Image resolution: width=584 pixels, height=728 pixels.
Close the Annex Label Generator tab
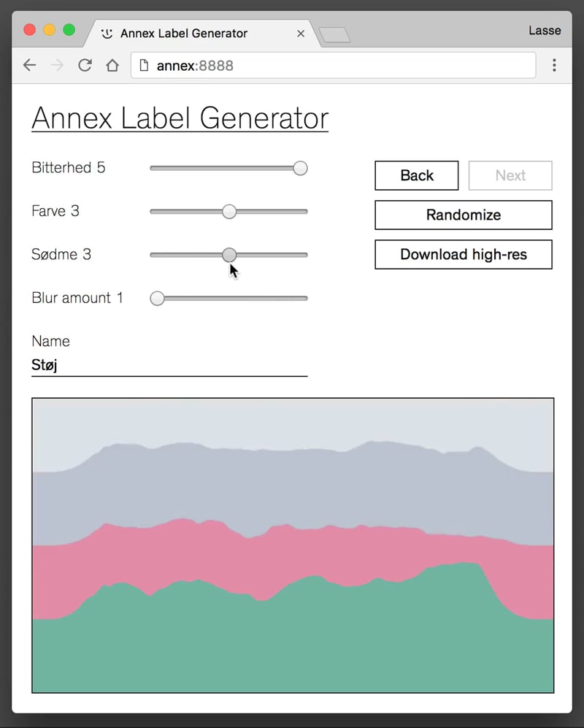pyautogui.click(x=301, y=34)
